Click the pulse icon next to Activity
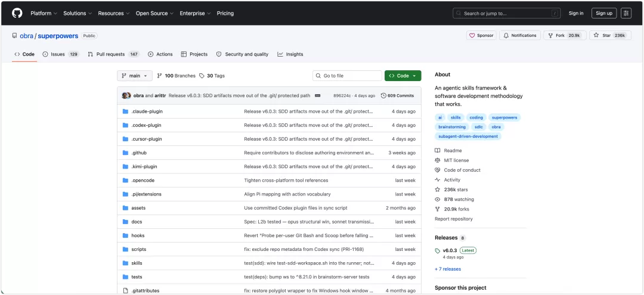The height and width of the screenshot is (295, 644). point(438,180)
